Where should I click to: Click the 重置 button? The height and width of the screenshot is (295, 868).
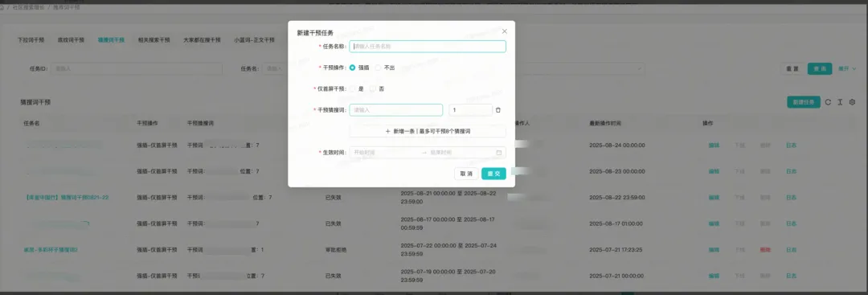pos(792,68)
